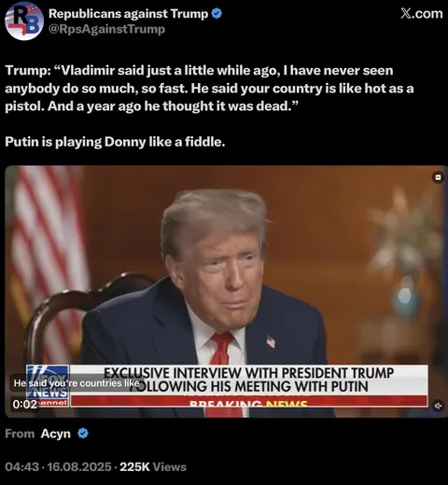Click the Exclusive Interview headline banner
The width and height of the screenshot is (448, 485).
(248, 380)
